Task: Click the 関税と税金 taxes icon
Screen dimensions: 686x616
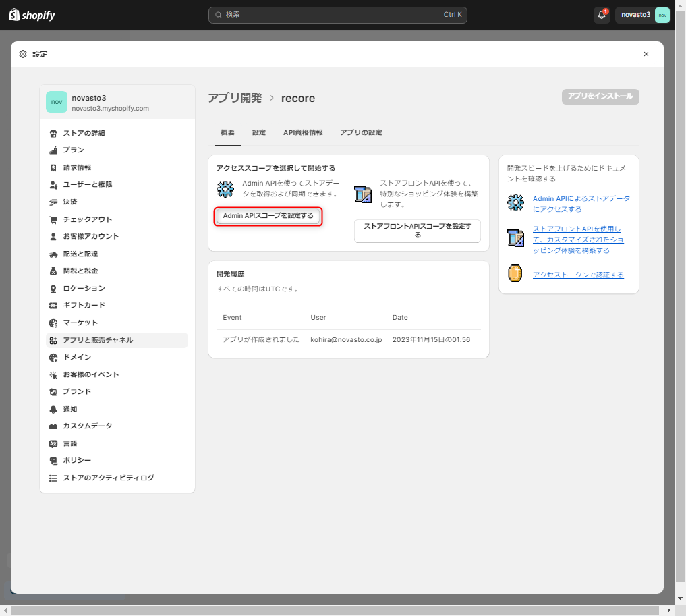Action: tap(53, 271)
